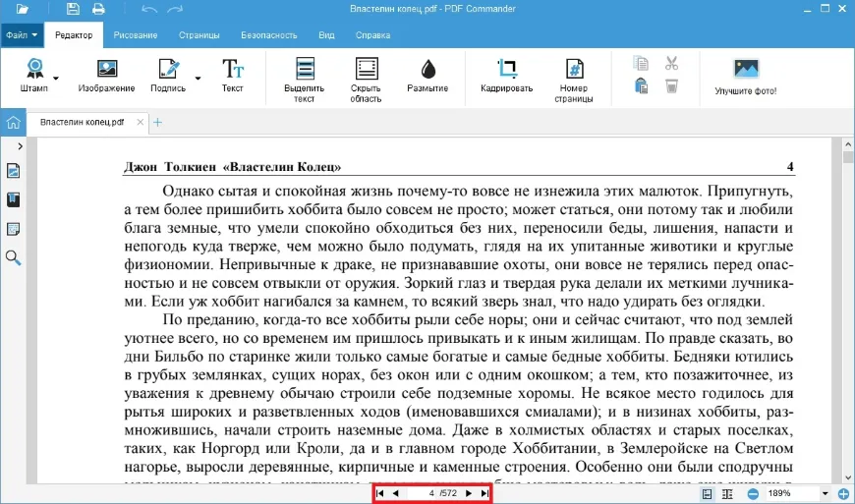The image size is (855, 504).
Task: Zoom in with the plus button
Action: pyautogui.click(x=843, y=494)
